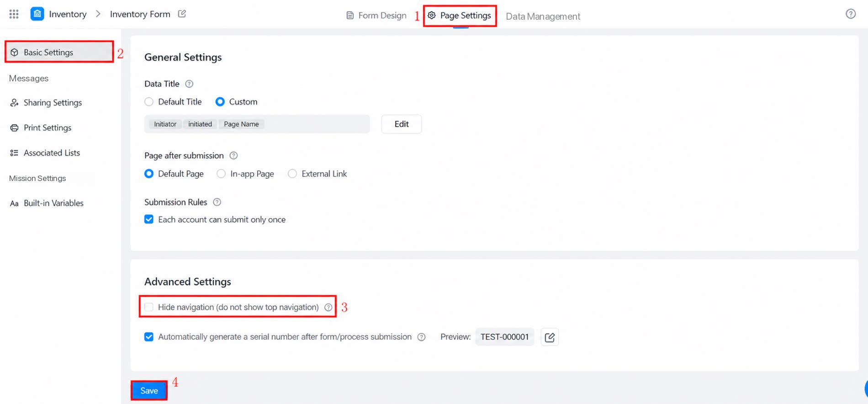Click the Save button
This screenshot has height=404, width=868.
(149, 391)
